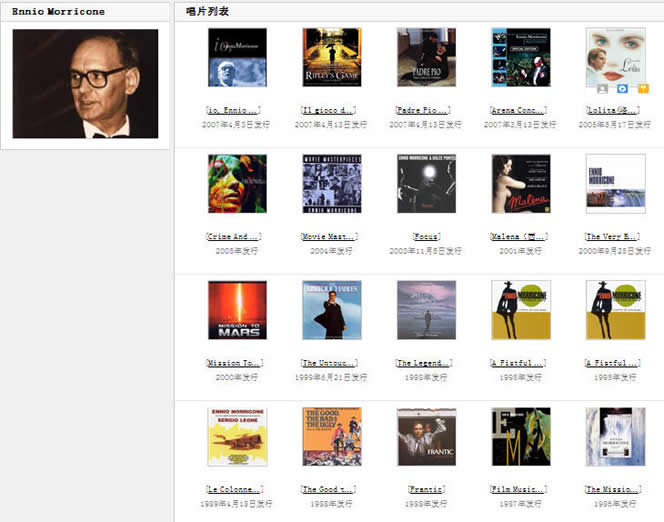Open the Ripley's Game album cover
Viewport: 664px width, 522px height.
click(x=332, y=57)
